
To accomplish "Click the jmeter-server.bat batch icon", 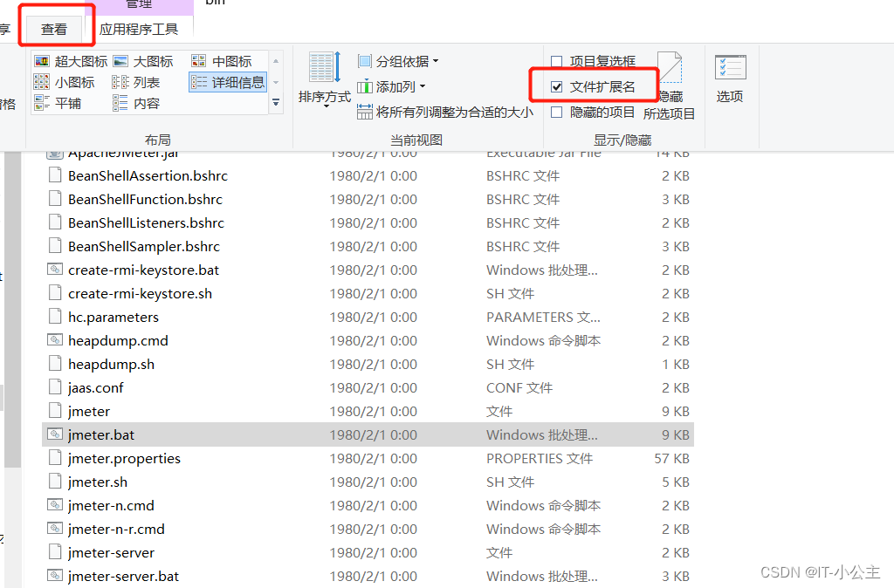I will (55, 576).
